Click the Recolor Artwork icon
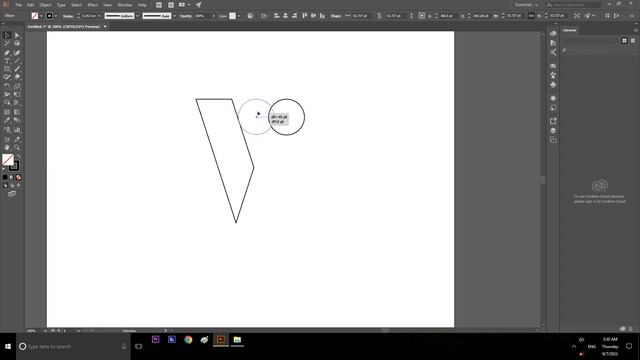This screenshot has height=360, width=640. (x=250, y=16)
